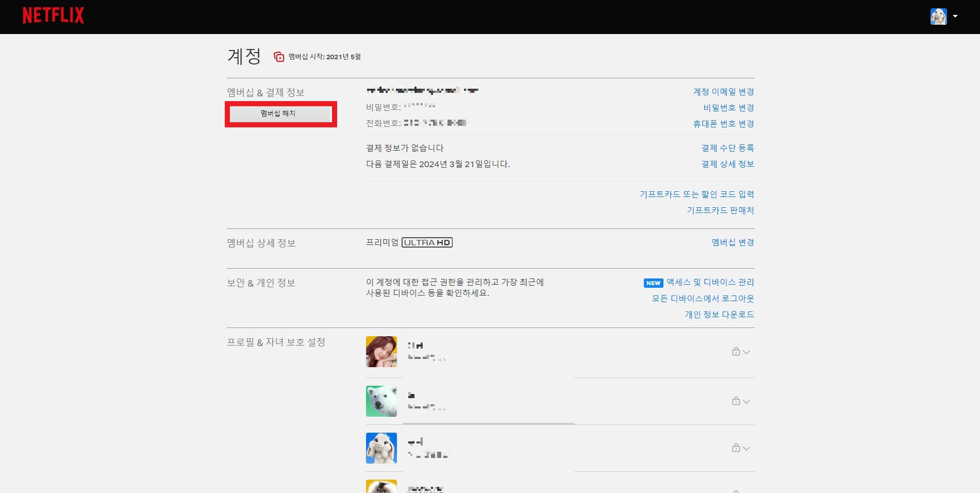
Task: Click the Netflix logo
Action: point(52,15)
